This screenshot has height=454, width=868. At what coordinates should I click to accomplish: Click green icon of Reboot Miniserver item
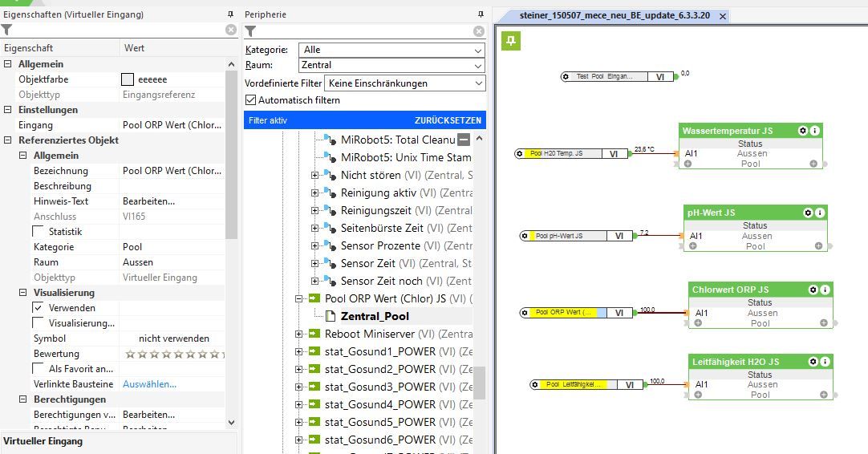[314, 334]
